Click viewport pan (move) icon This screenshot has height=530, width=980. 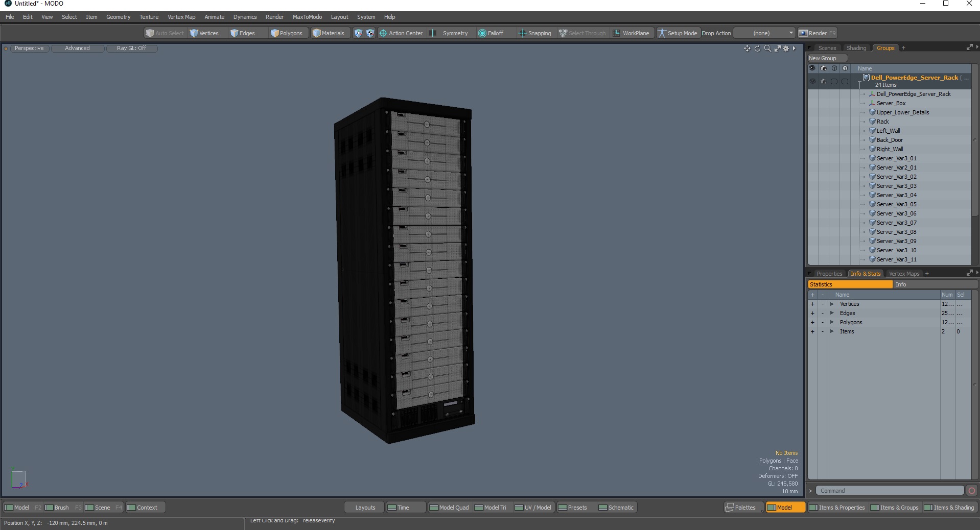[x=747, y=49]
